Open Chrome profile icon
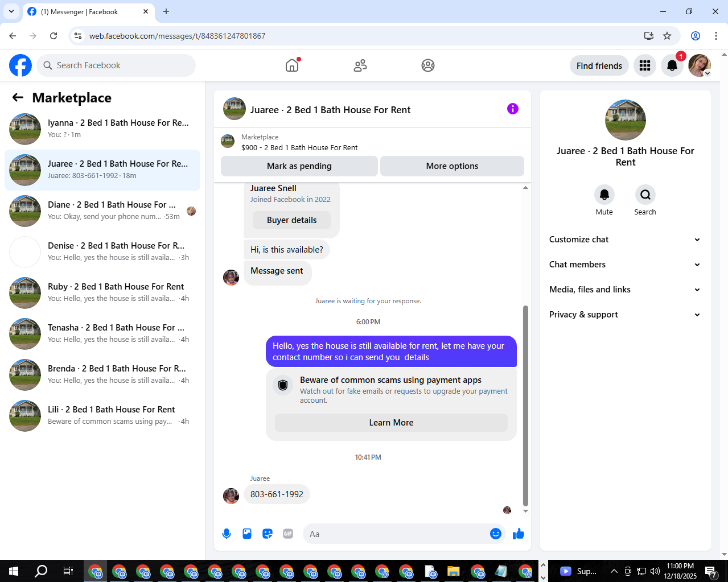Screen dimensions: 728x582 click(696, 36)
